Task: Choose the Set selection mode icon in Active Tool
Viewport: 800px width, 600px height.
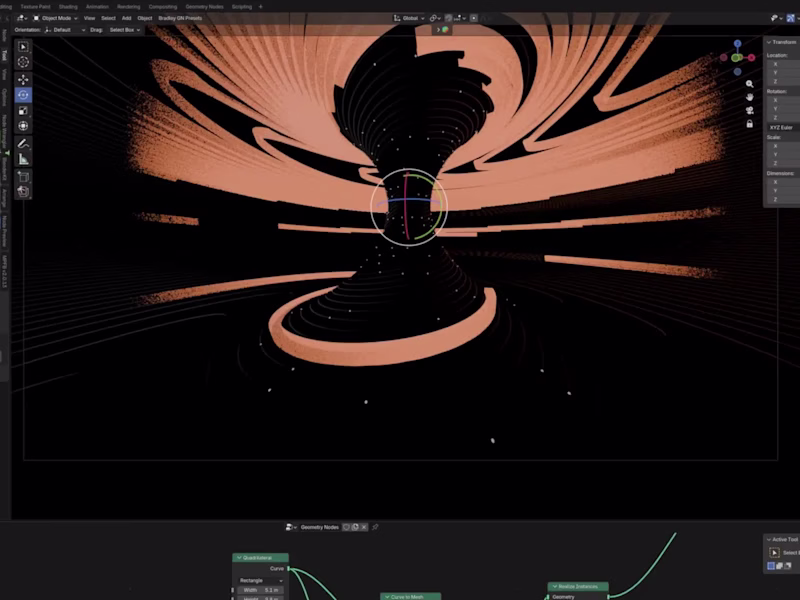Action: [x=771, y=566]
